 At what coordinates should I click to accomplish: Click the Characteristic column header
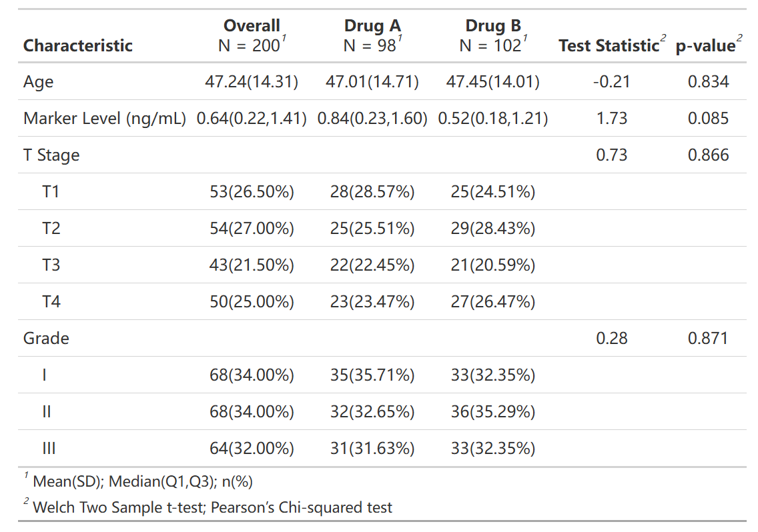(78, 45)
